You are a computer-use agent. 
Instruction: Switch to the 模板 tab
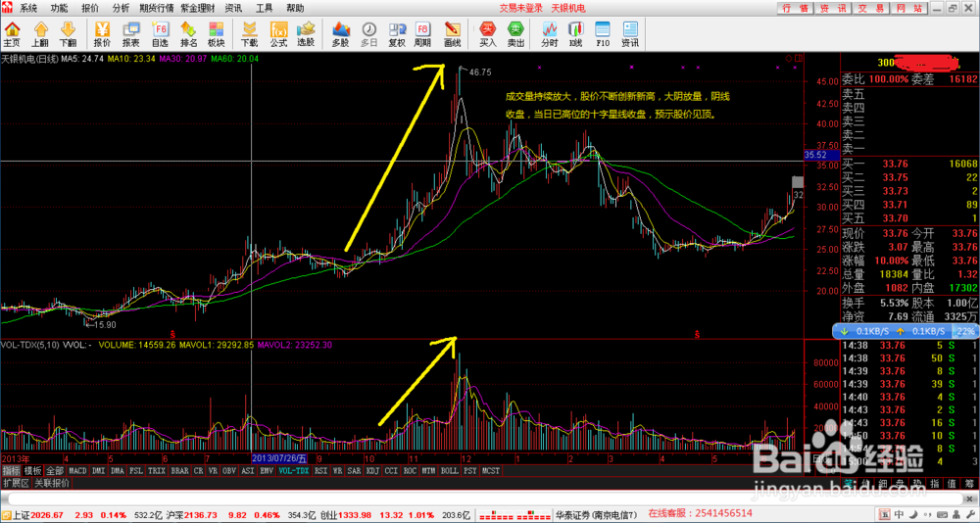point(33,470)
